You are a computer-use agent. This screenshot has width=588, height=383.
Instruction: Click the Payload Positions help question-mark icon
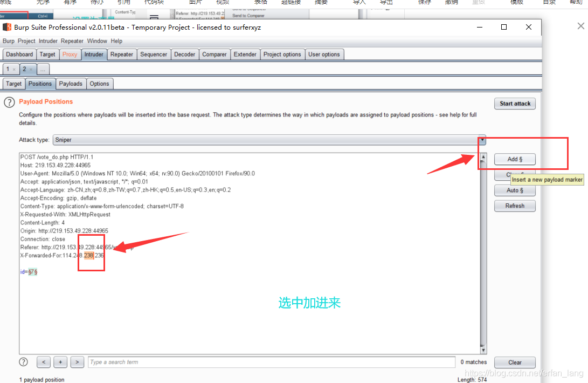(9, 102)
